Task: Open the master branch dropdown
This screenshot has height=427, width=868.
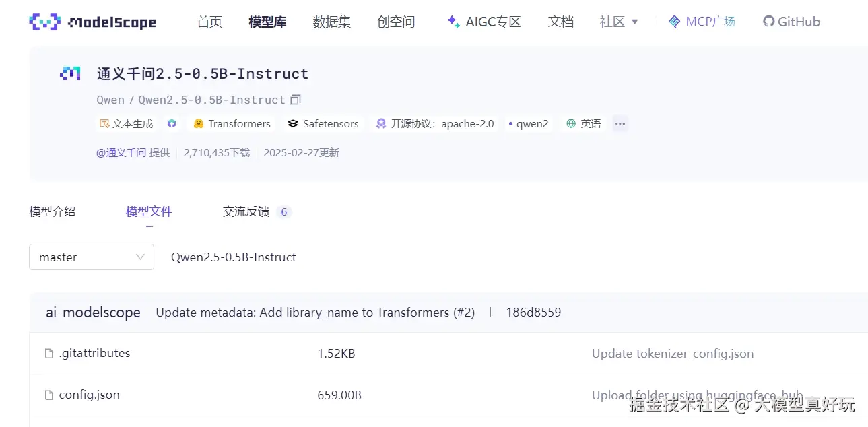Action: pyautogui.click(x=92, y=257)
